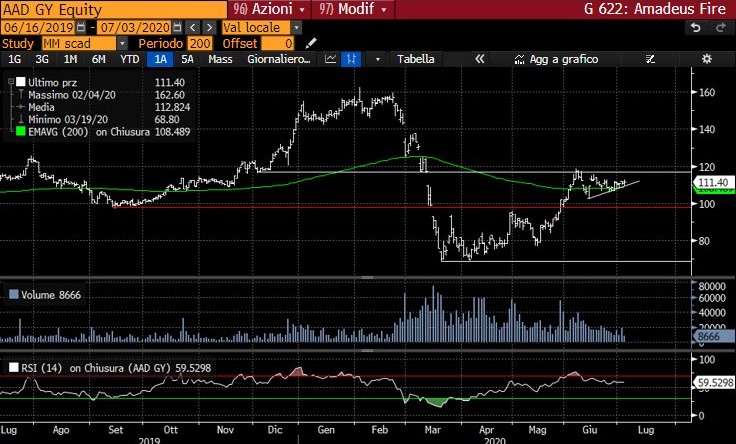Click the blue Volume legend swatch
Image resolution: width=736 pixels, height=444 pixels.
pyautogui.click(x=14, y=294)
